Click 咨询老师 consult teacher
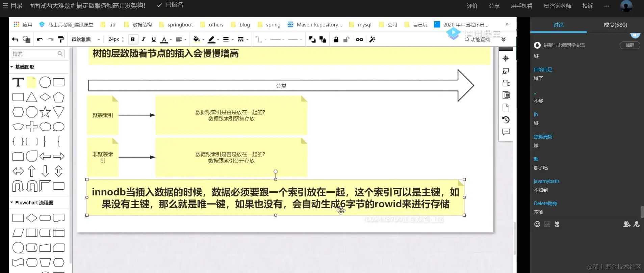 coord(558,6)
